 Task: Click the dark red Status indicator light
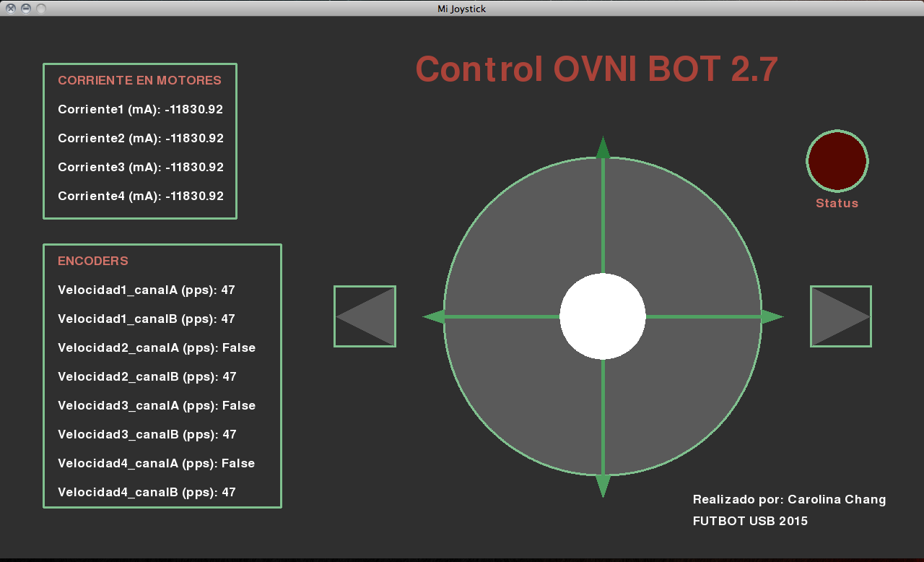pos(837,161)
